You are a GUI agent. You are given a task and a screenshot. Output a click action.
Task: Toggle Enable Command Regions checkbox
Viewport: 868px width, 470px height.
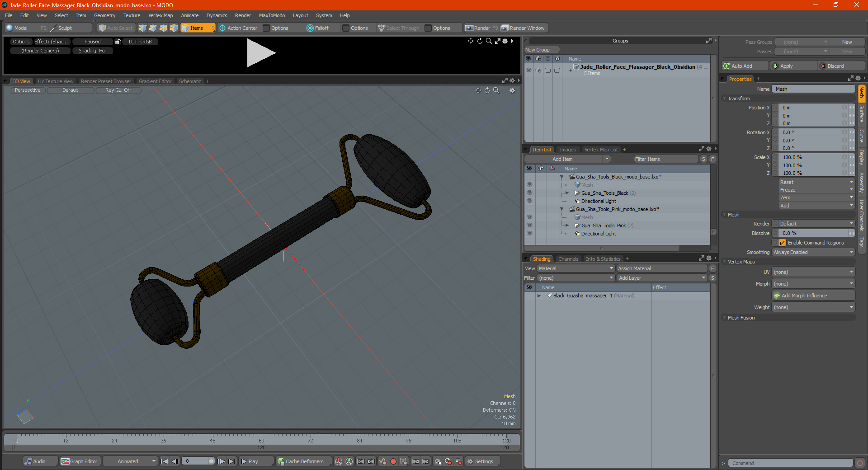tap(782, 243)
